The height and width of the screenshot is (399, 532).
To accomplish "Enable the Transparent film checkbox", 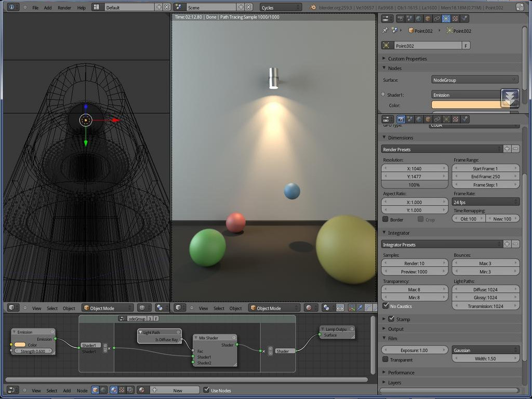I will point(385,360).
